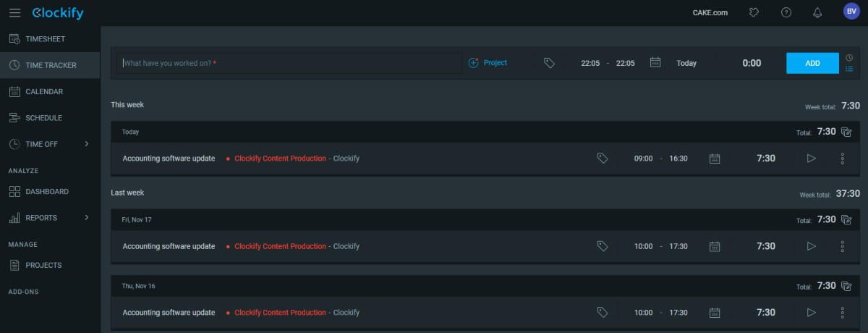
Task: Bulk edit Fri, Nov 17 entries icon
Action: [846, 219]
